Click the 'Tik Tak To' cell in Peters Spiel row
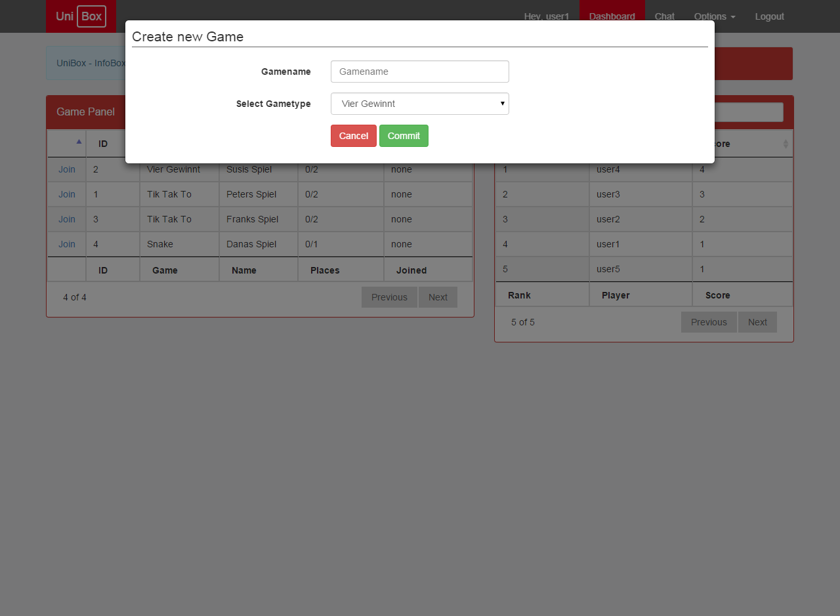The width and height of the screenshot is (840, 616). click(x=179, y=194)
